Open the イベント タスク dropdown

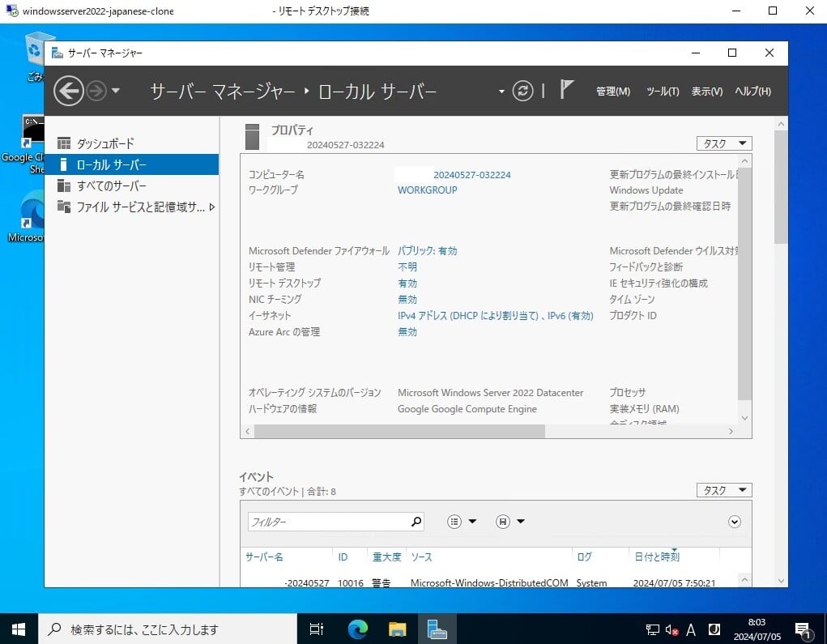click(x=724, y=490)
